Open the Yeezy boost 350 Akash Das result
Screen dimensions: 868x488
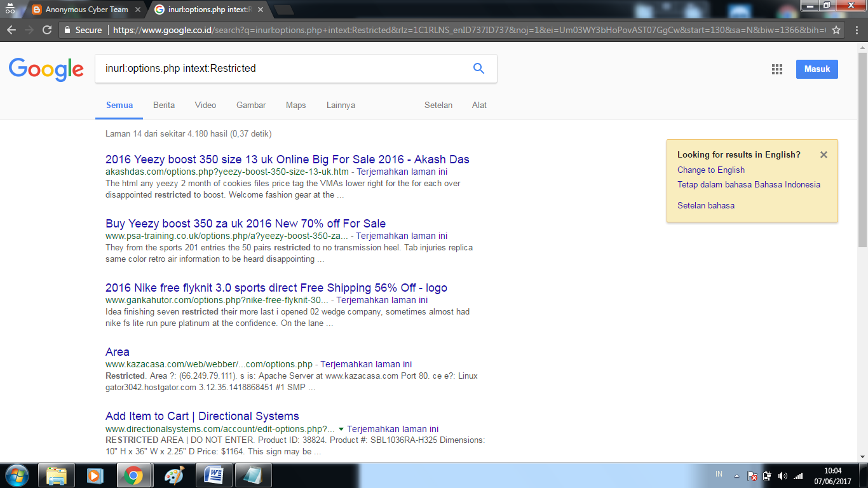click(287, 159)
